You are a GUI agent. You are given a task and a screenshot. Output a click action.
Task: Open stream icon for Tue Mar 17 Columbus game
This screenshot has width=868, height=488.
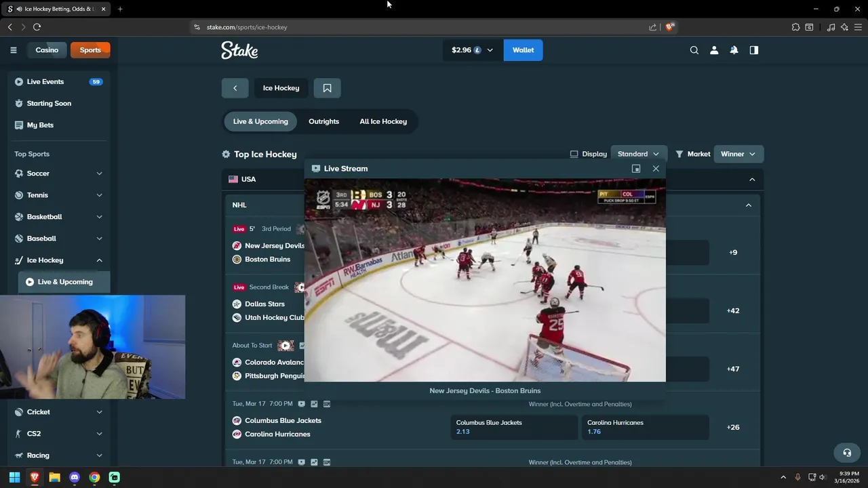[302, 404]
